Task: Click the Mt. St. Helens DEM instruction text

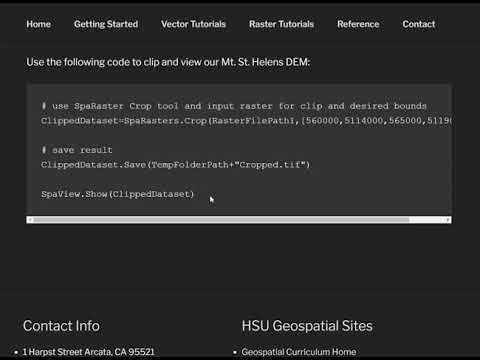Action: tap(168, 62)
